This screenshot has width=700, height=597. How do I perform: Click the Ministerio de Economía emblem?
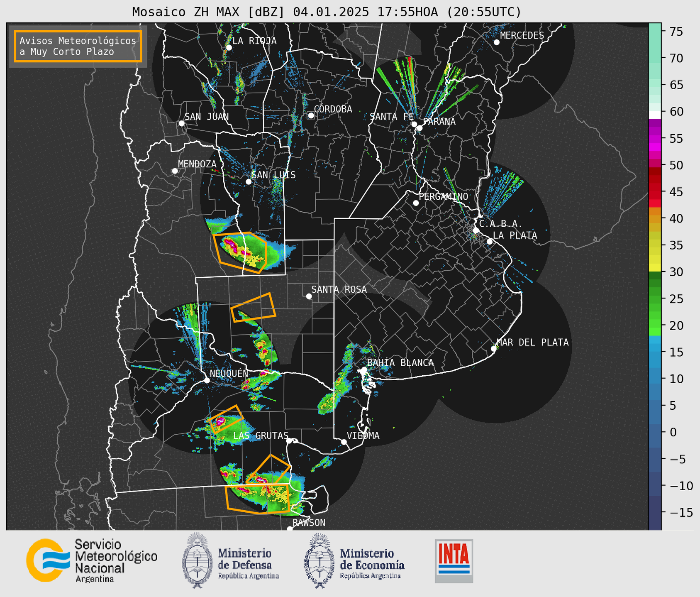[319, 560]
